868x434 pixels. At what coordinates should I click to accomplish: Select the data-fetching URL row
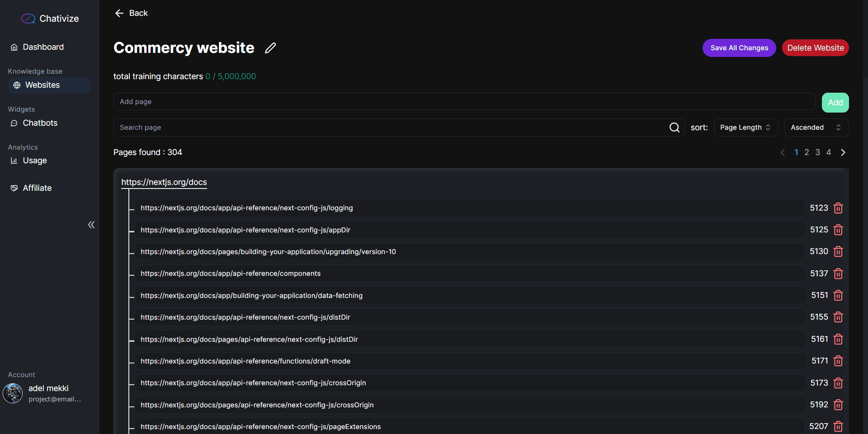(x=470, y=295)
